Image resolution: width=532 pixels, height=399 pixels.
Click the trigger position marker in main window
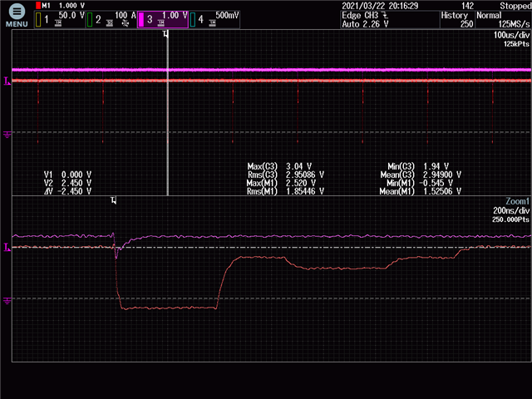[165, 33]
